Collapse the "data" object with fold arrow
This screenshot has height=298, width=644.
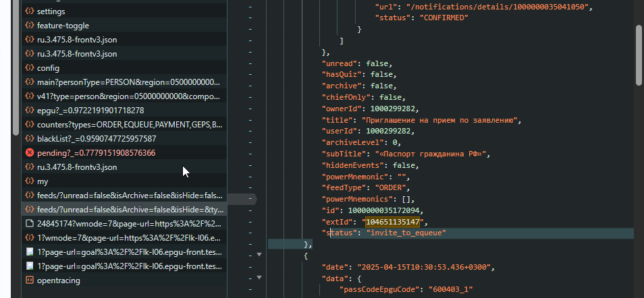click(x=259, y=278)
